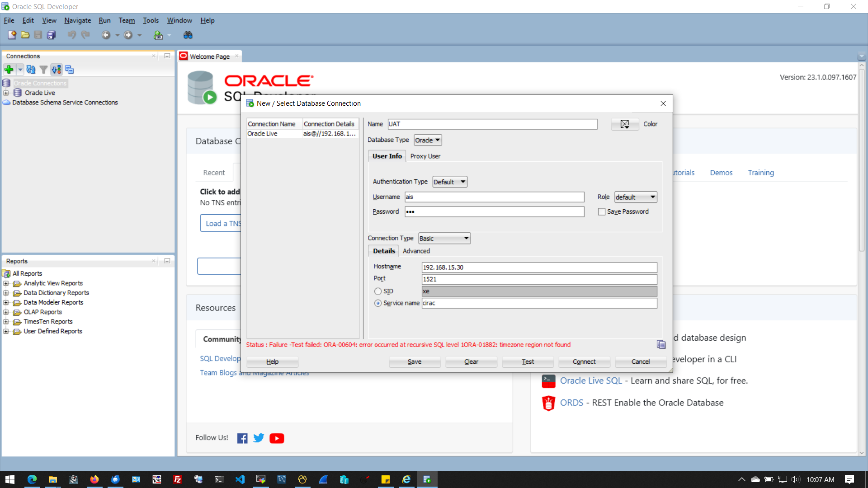Screen dimensions: 868x488
Task: Switch to the Proxy User tab
Action: [x=425, y=156]
